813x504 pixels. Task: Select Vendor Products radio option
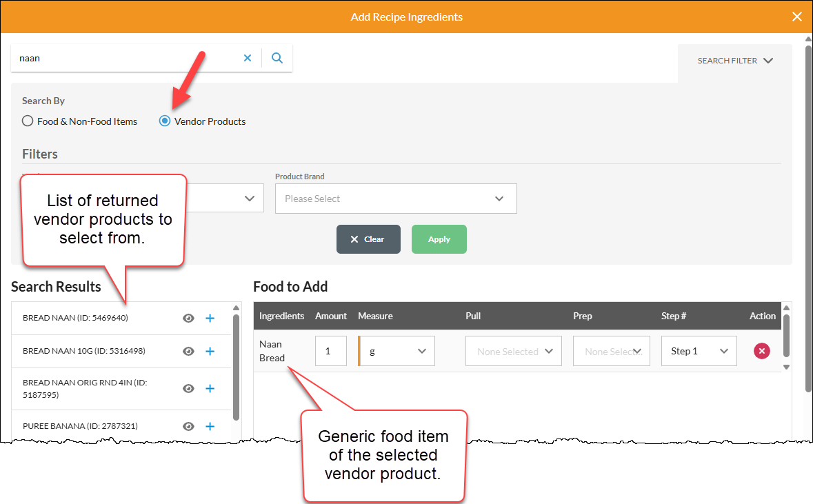[164, 121]
